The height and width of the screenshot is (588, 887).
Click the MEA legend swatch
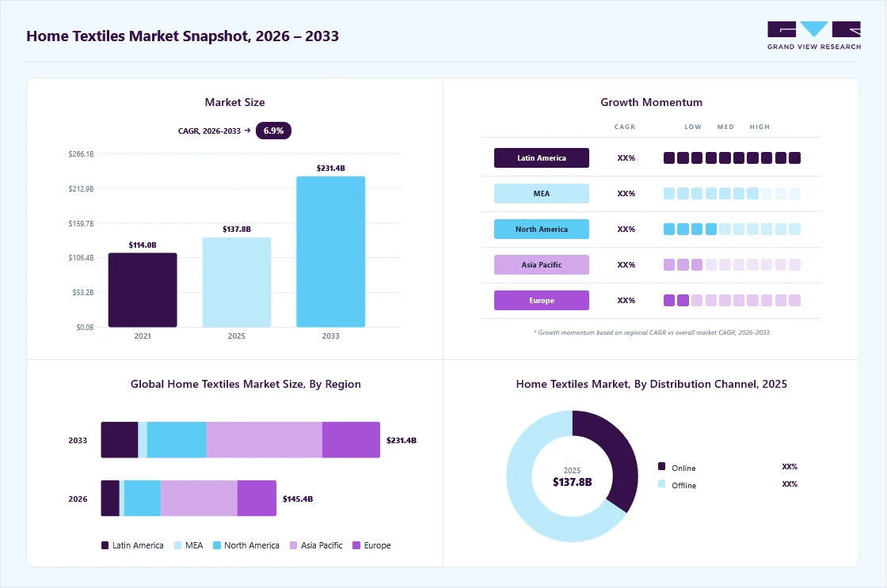177,545
